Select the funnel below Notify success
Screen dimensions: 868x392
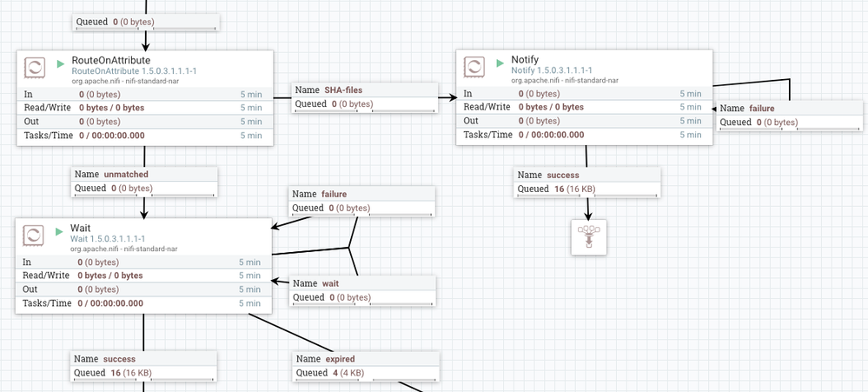(589, 237)
